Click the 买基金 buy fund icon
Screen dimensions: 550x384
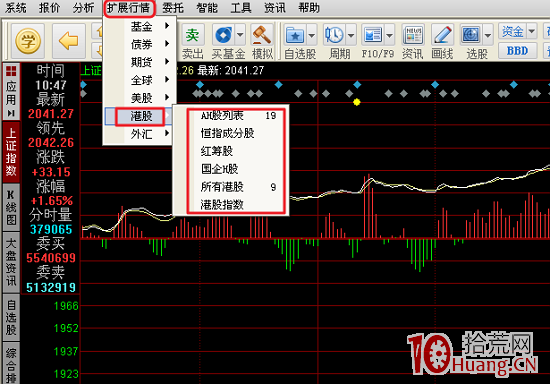(x=223, y=35)
